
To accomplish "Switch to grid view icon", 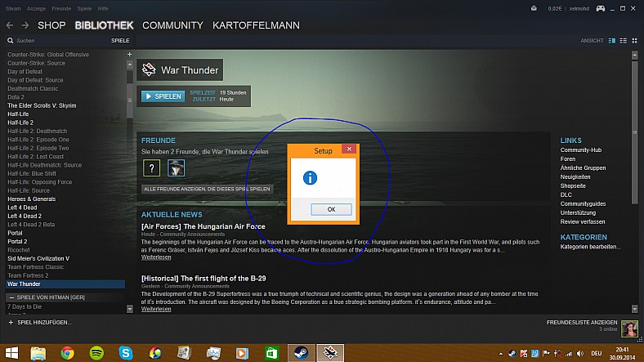I will coord(634,41).
